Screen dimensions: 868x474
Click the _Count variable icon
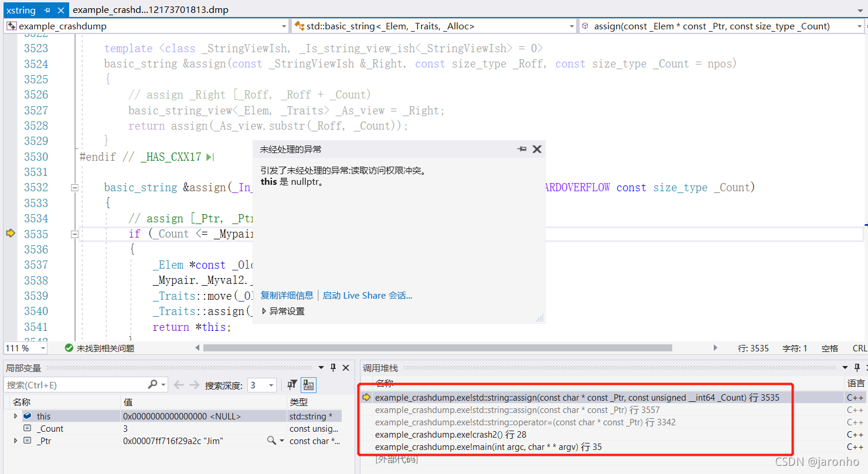[x=27, y=428]
